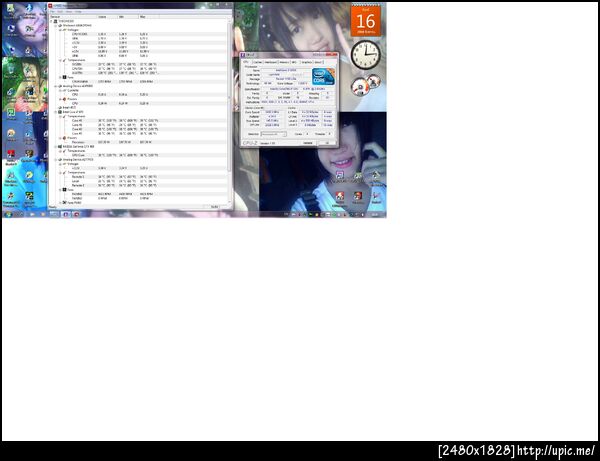Switch to the SPD tab in CPU-Z

(x=294, y=62)
